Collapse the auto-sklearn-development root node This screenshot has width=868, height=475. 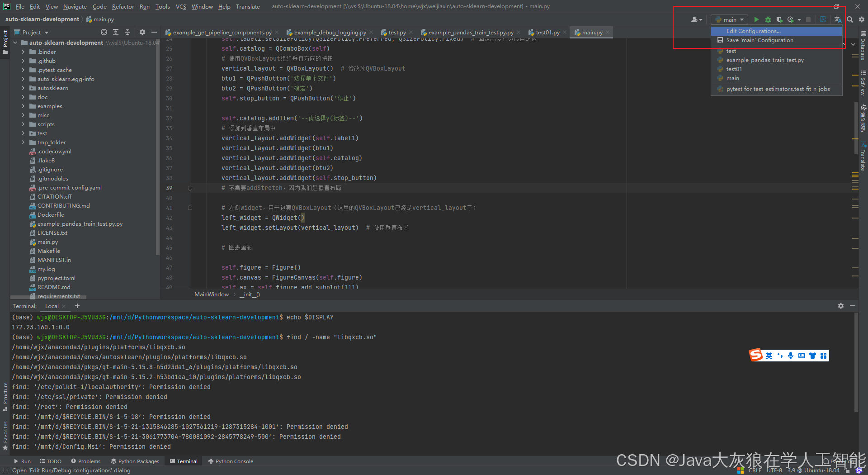(x=15, y=43)
